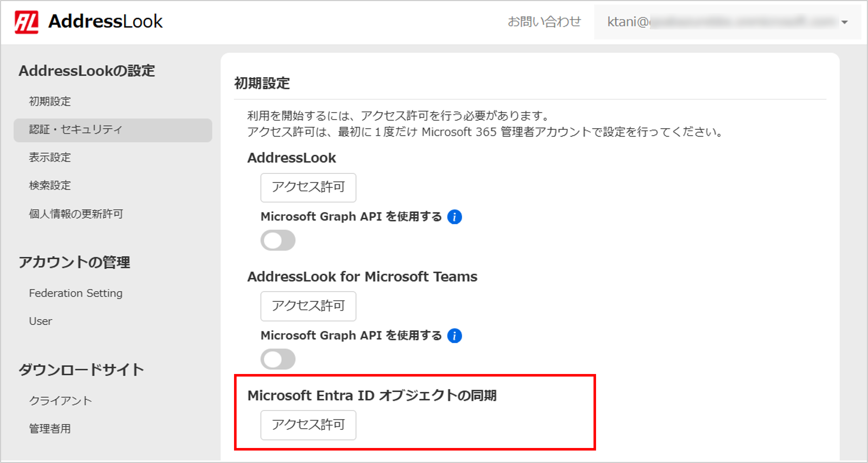
Task: Click the AddressLook logo icon
Action: [x=26, y=22]
